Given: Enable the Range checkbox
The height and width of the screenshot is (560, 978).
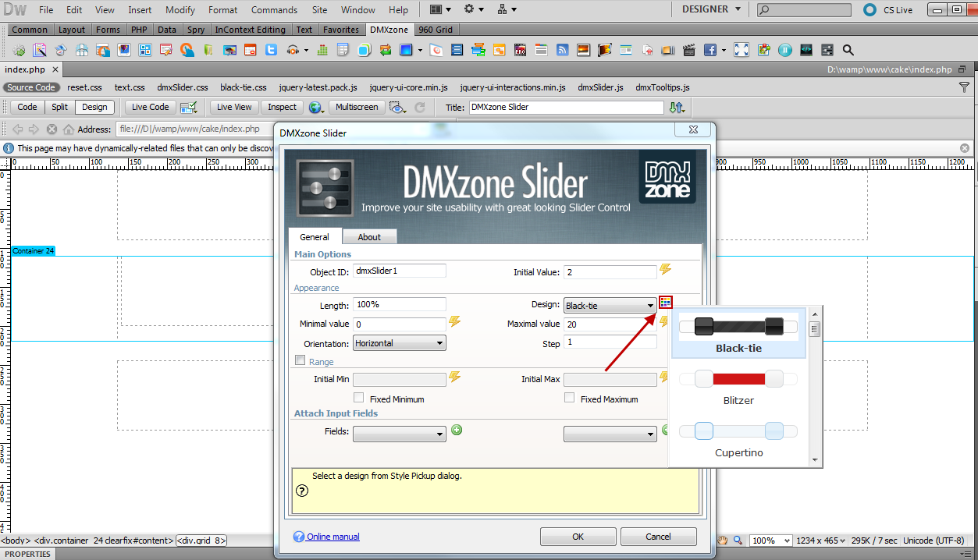Looking at the screenshot, I should tap(301, 360).
